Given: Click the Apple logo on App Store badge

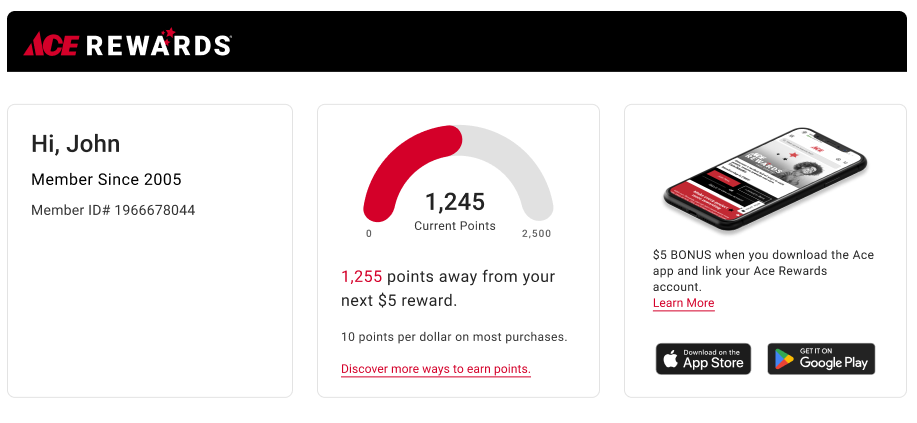Looking at the screenshot, I should [672, 359].
